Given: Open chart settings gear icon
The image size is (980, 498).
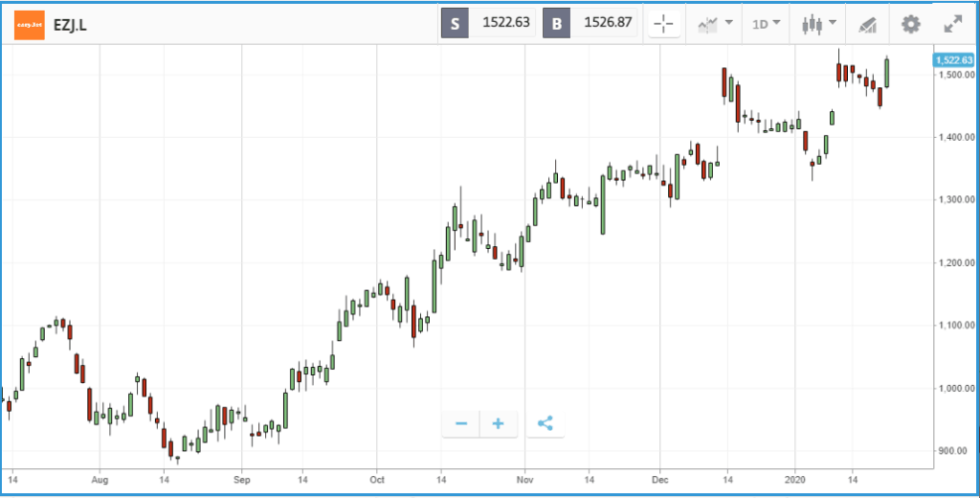Looking at the screenshot, I should point(911,24).
